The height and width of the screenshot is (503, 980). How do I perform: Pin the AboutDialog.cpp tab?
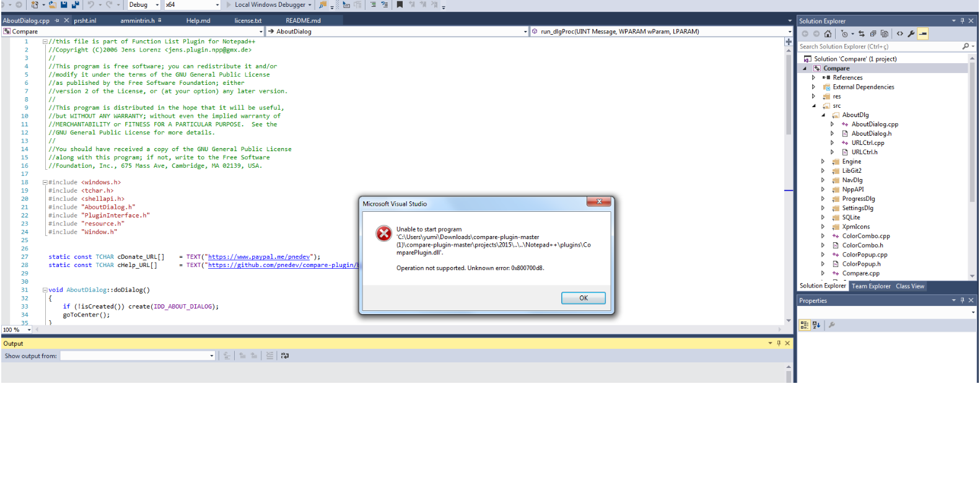(x=57, y=20)
